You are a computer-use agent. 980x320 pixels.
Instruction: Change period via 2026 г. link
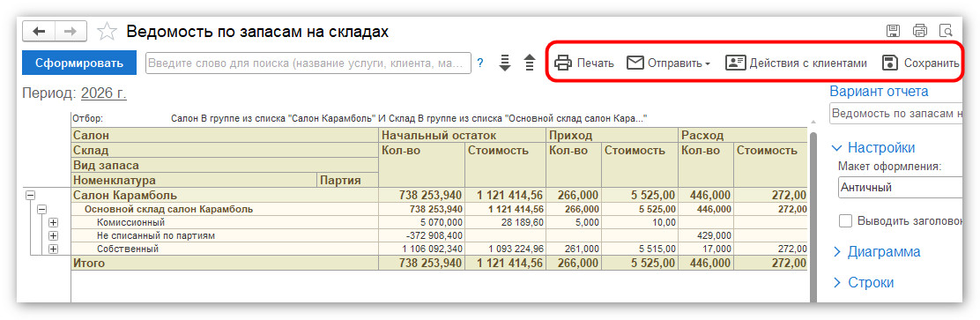[x=104, y=93]
